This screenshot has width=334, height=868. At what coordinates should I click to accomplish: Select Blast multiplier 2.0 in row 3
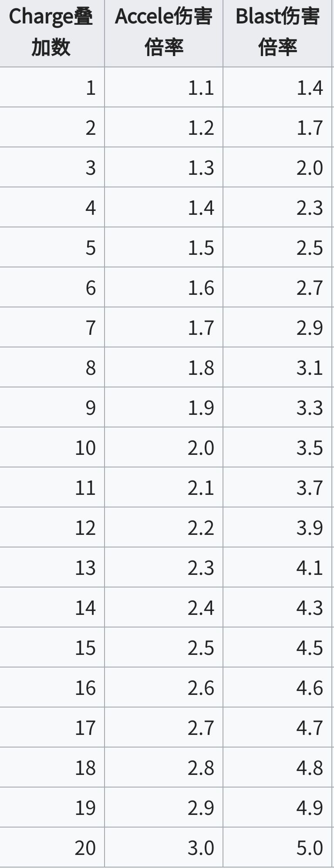pyautogui.click(x=310, y=168)
